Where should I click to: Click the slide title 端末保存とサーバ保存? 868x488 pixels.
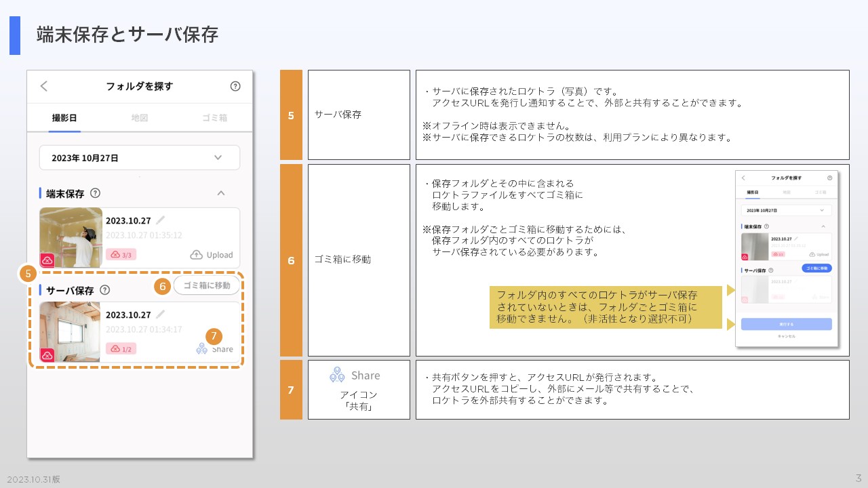[127, 35]
